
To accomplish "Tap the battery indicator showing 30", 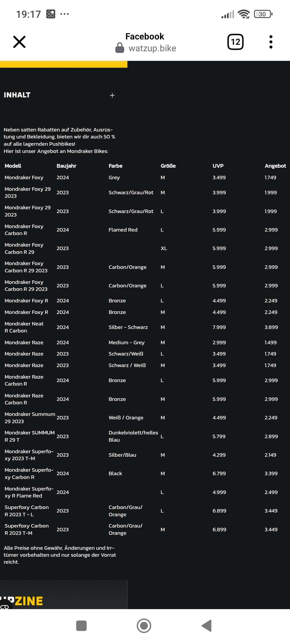I will [263, 14].
